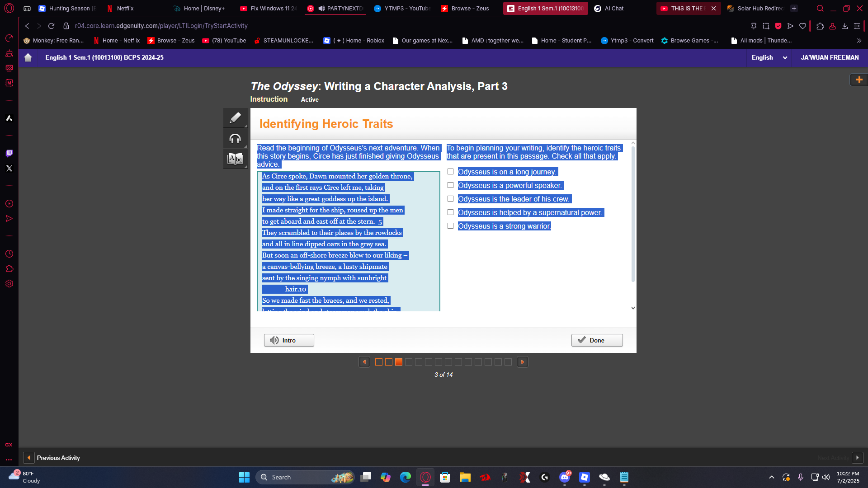Click the Done button
The width and height of the screenshot is (868, 488).
coord(597,340)
